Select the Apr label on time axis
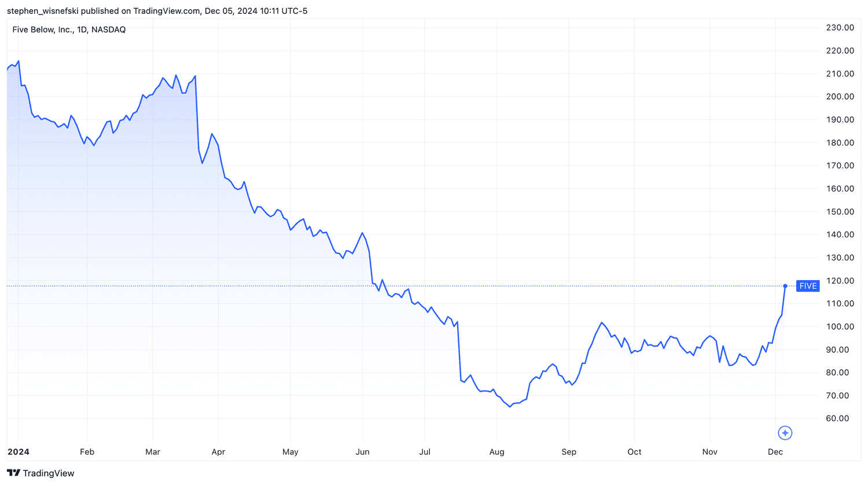This screenshot has height=485, width=868. (x=218, y=452)
